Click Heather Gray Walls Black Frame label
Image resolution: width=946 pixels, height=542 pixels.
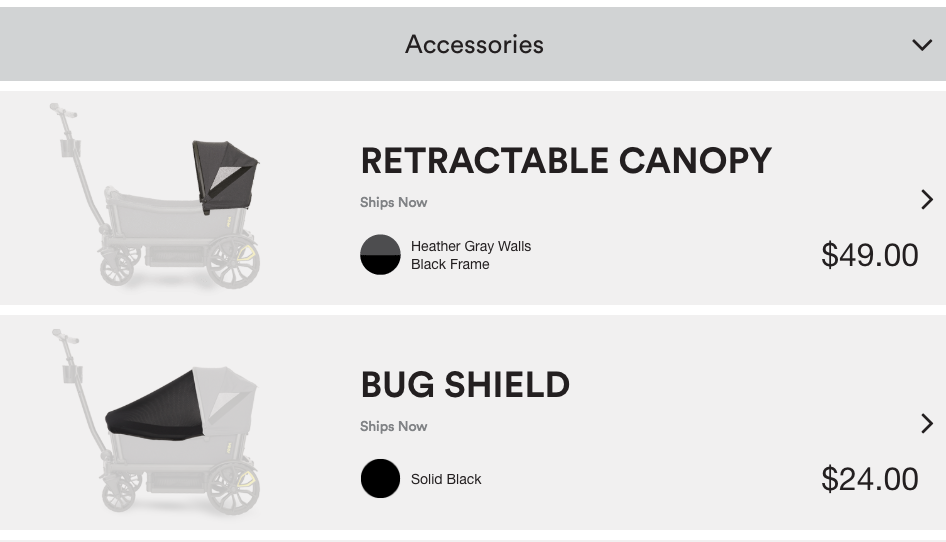(x=471, y=255)
